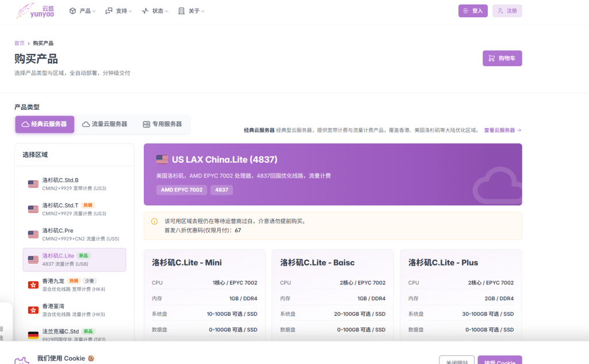Click the shopping cart icon
Viewport: 589px width, 364px height.
pyautogui.click(x=491, y=58)
